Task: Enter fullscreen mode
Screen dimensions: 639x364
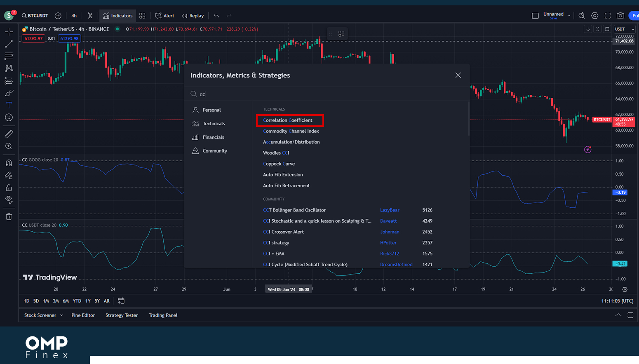Action: pos(608,16)
